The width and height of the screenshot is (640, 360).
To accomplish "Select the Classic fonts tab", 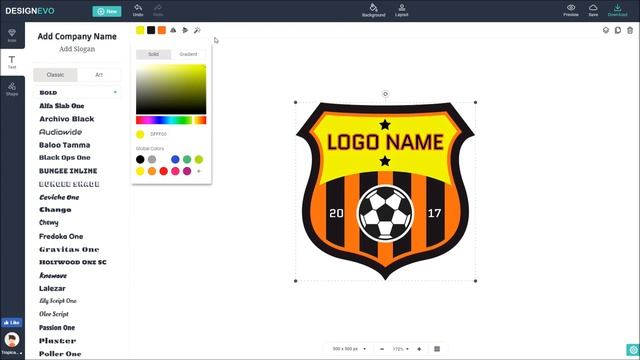I will pyautogui.click(x=55, y=75).
